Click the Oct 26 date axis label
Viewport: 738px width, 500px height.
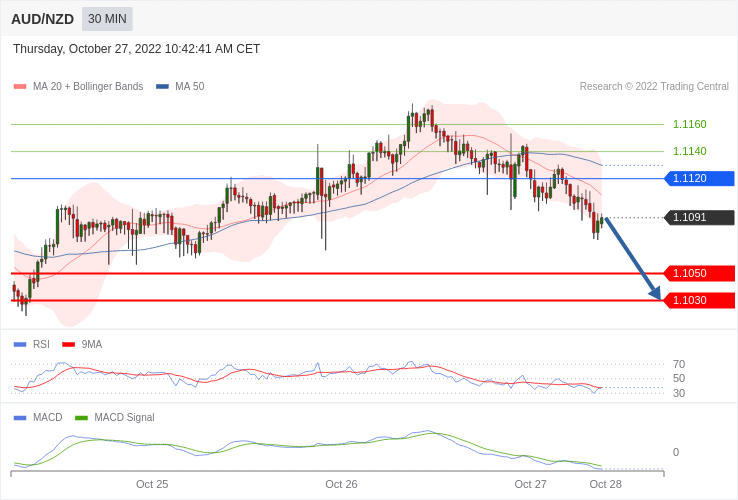tap(341, 484)
